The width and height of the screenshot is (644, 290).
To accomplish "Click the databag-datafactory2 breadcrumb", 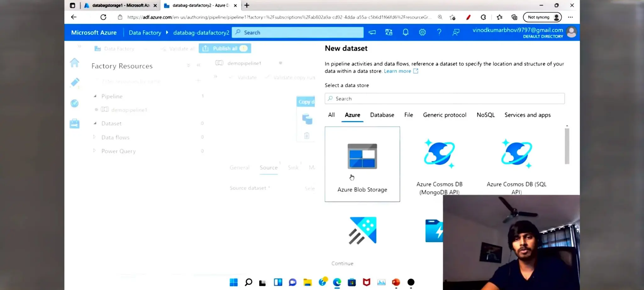I will pos(201,32).
